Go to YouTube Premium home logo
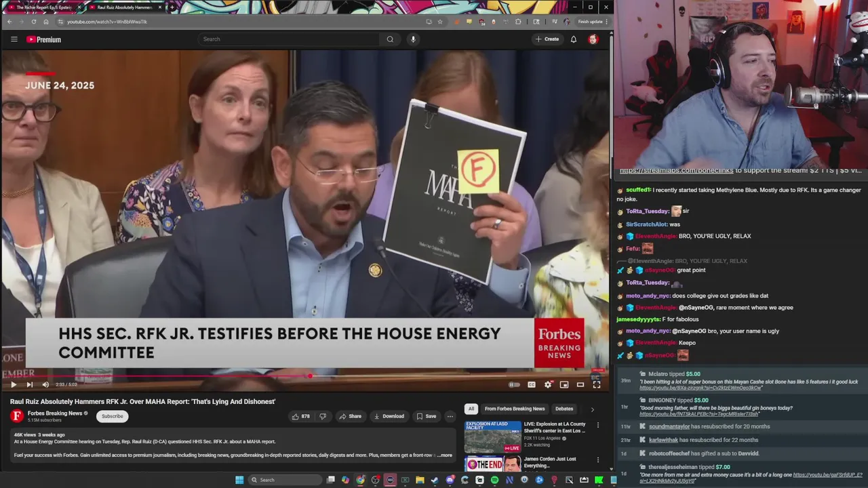The width and height of the screenshot is (868, 488). [43, 39]
